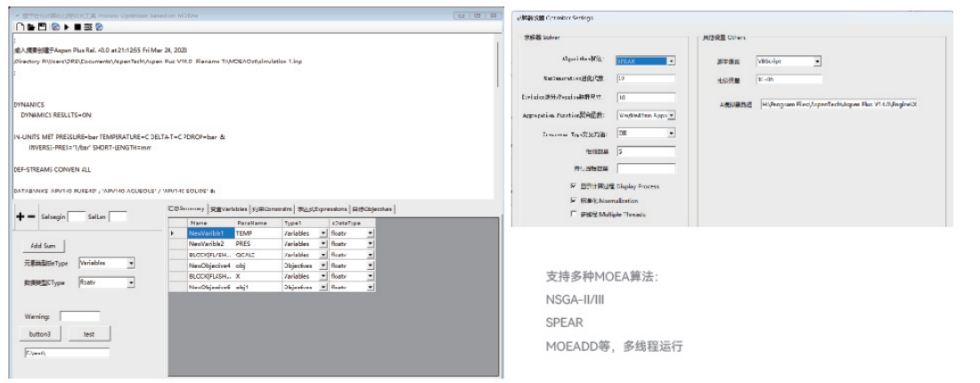Viewport: 980px width, 383px height.
Task: Switch to the Objectives tab
Action: click(372, 209)
